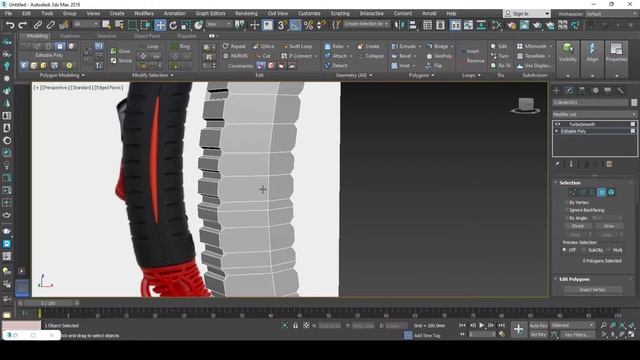Select the Multi preview selection radio
Viewport: 640px width, 360px height.
click(x=609, y=250)
